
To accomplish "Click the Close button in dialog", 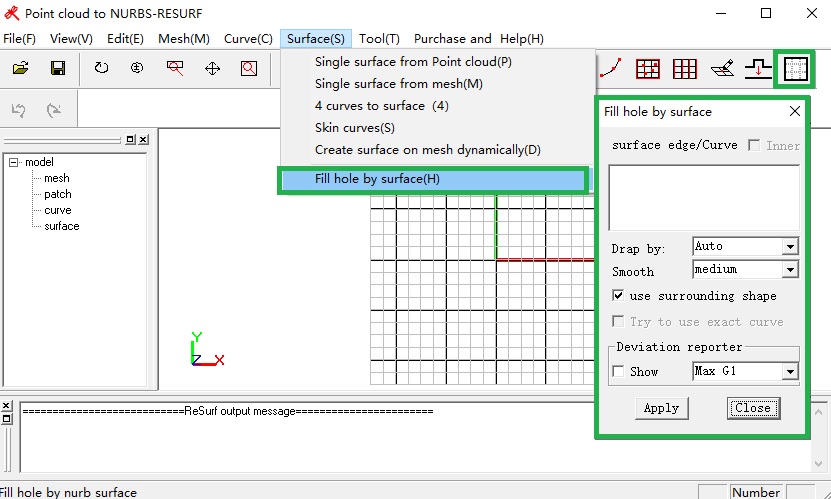I will 752,408.
